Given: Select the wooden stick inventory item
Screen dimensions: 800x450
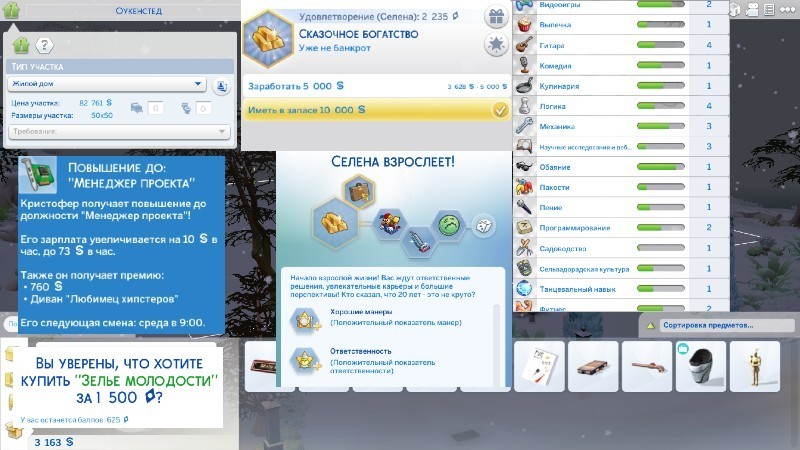Looking at the screenshot, I should coord(647,366).
